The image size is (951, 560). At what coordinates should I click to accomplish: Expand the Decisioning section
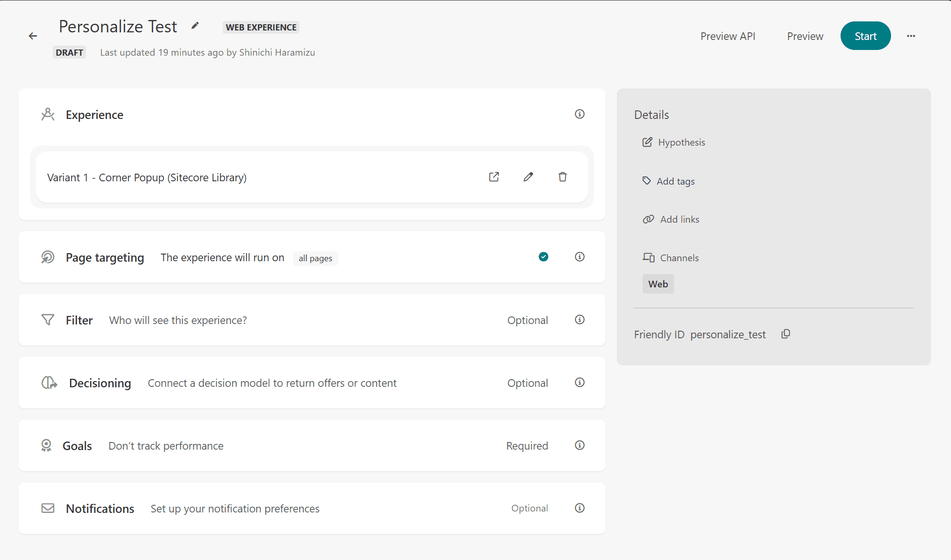pyautogui.click(x=99, y=383)
